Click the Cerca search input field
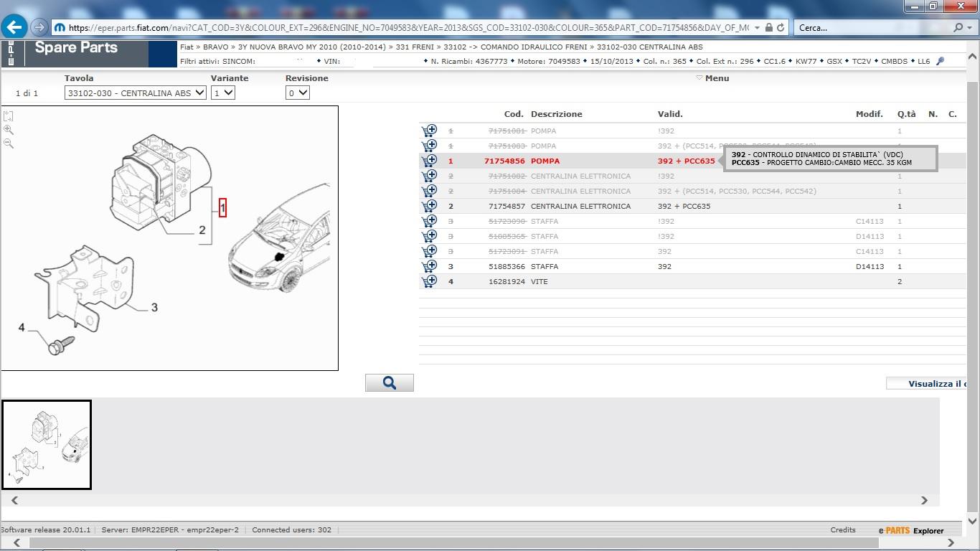Screen dimensions: 980x551 (873, 27)
